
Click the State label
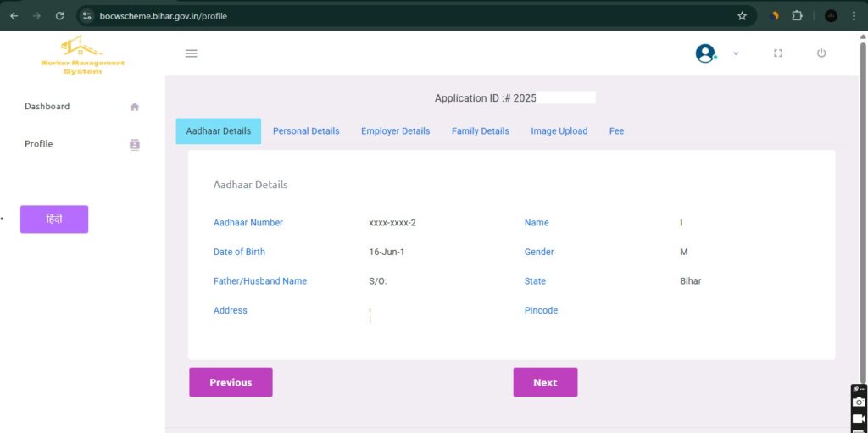click(535, 281)
